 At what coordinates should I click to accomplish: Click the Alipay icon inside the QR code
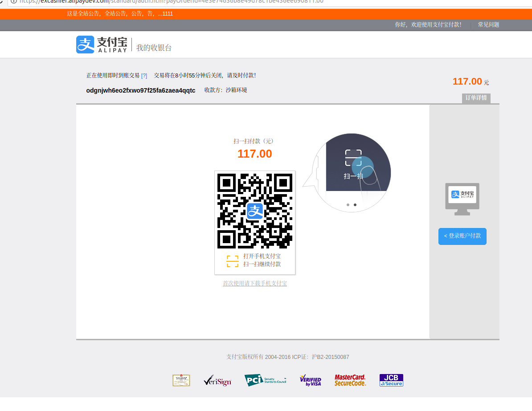click(255, 211)
